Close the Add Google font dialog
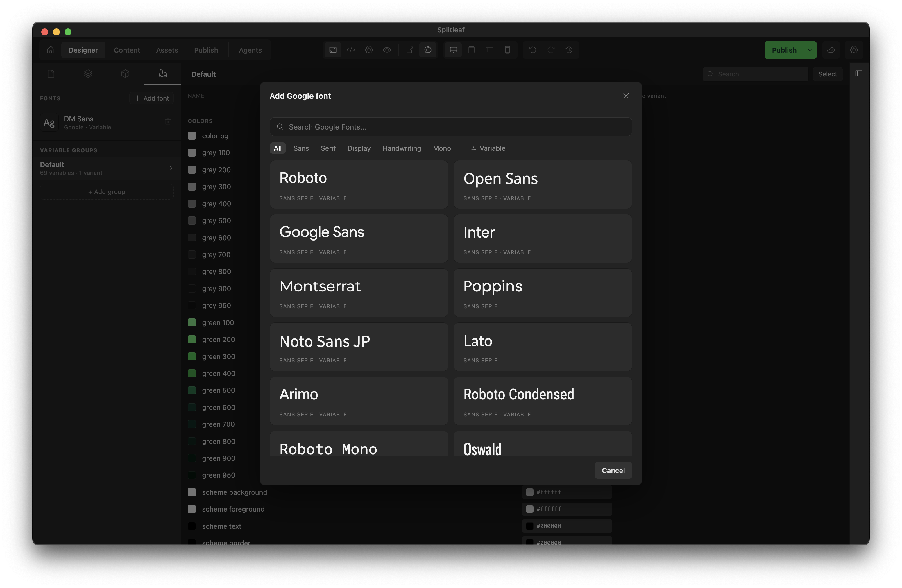The image size is (902, 588). click(x=626, y=96)
